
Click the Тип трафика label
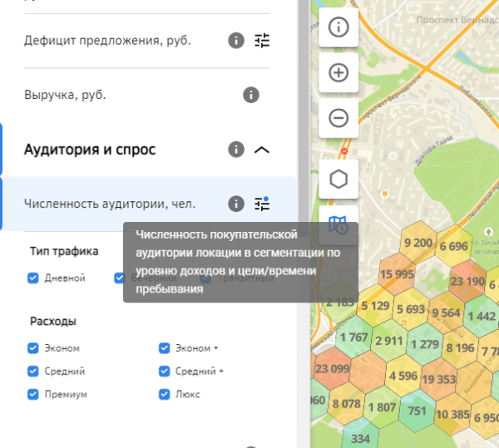tap(64, 251)
